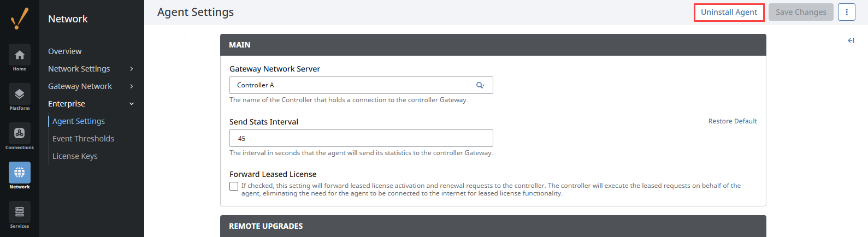Open the Platform section icon

[20, 94]
